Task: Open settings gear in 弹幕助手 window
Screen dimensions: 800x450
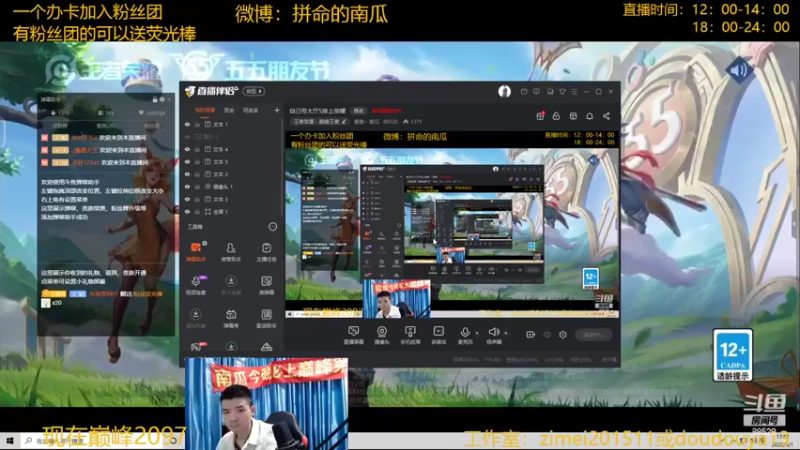Action: tap(162, 99)
